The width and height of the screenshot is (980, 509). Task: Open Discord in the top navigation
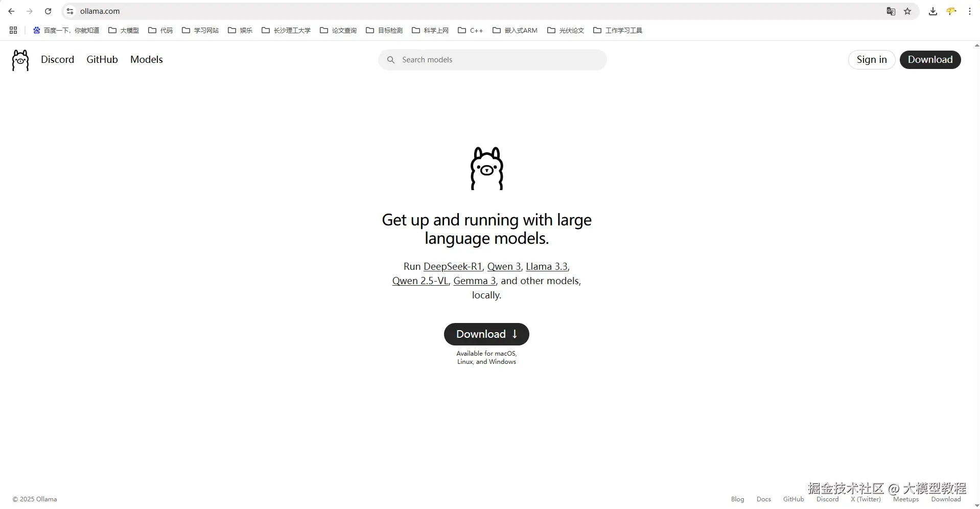tap(58, 59)
